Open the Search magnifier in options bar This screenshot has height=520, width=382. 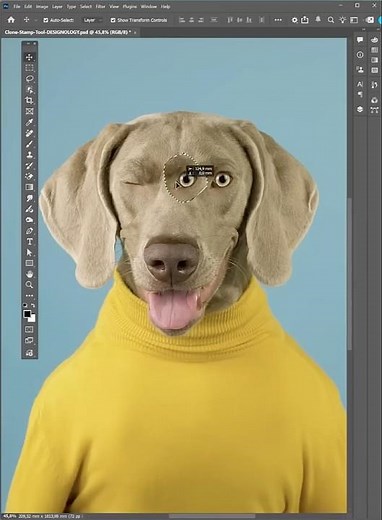[331, 20]
